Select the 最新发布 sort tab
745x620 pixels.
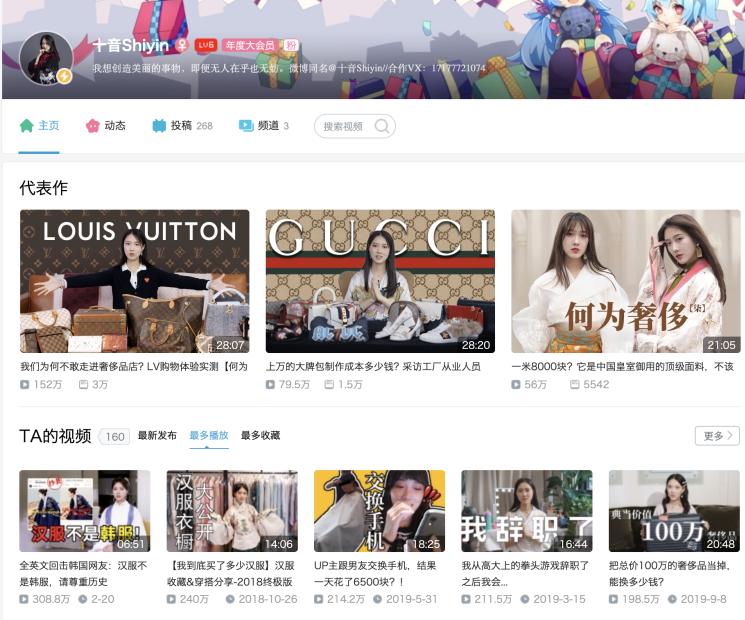(x=157, y=435)
